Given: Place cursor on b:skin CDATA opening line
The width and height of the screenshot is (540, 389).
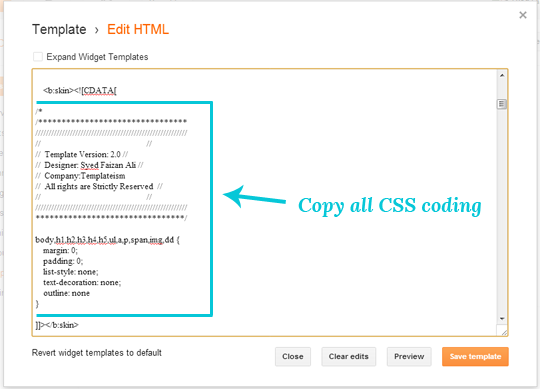Looking at the screenshot, I should click(x=80, y=91).
